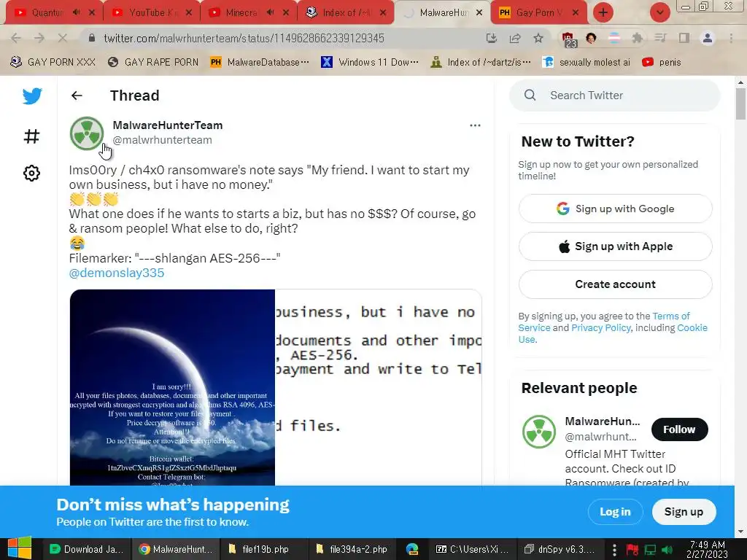This screenshot has height=560, width=747.
Task: Open the Chrome three-dot menu
Action: click(731, 38)
